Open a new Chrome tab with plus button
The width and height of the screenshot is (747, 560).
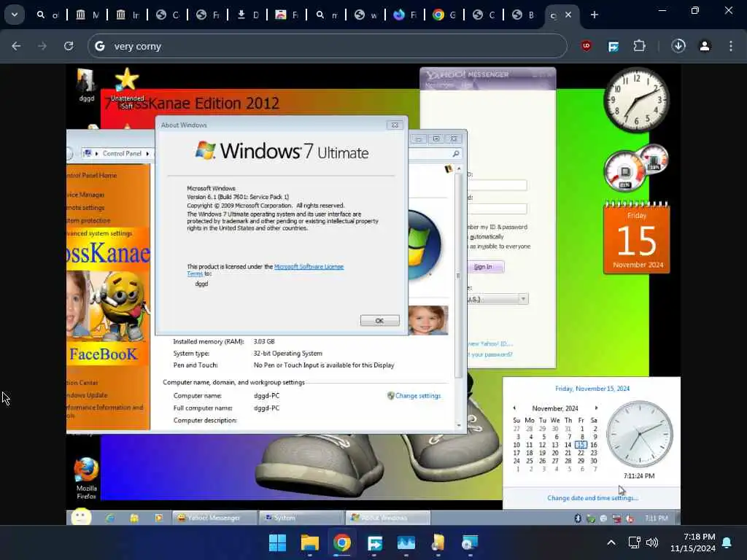click(594, 15)
